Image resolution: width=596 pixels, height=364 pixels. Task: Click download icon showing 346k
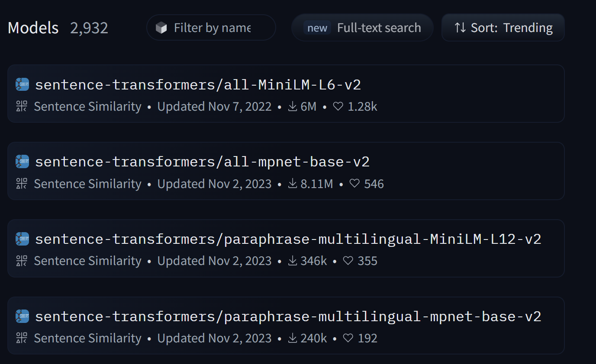tap(293, 261)
